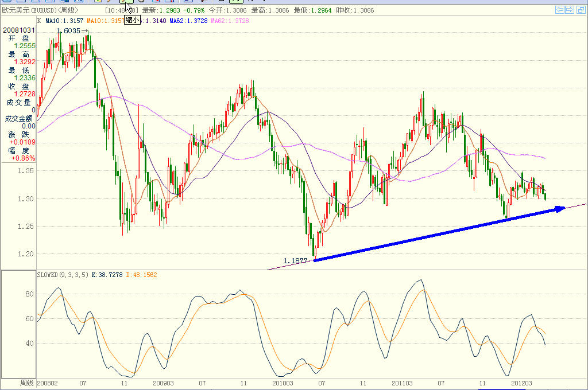This screenshot has height=390, width=588.
Task: Click the 1.25 price axis label
Action: point(25,227)
